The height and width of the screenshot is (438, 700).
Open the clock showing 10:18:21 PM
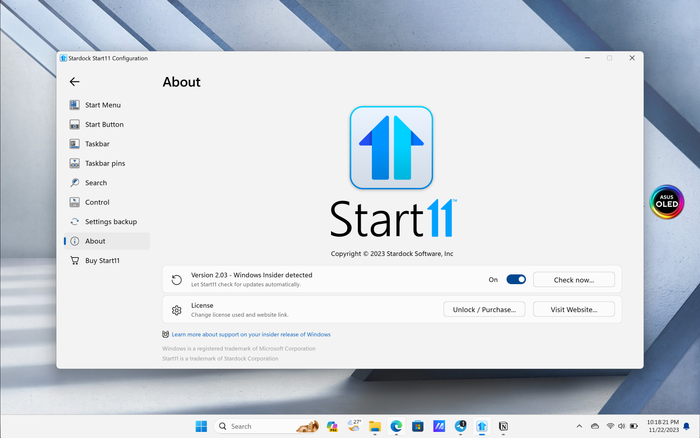(663, 426)
